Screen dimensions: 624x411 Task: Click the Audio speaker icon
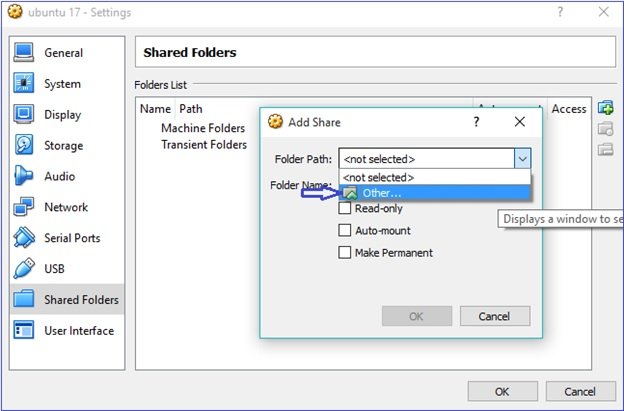pyautogui.click(x=23, y=176)
